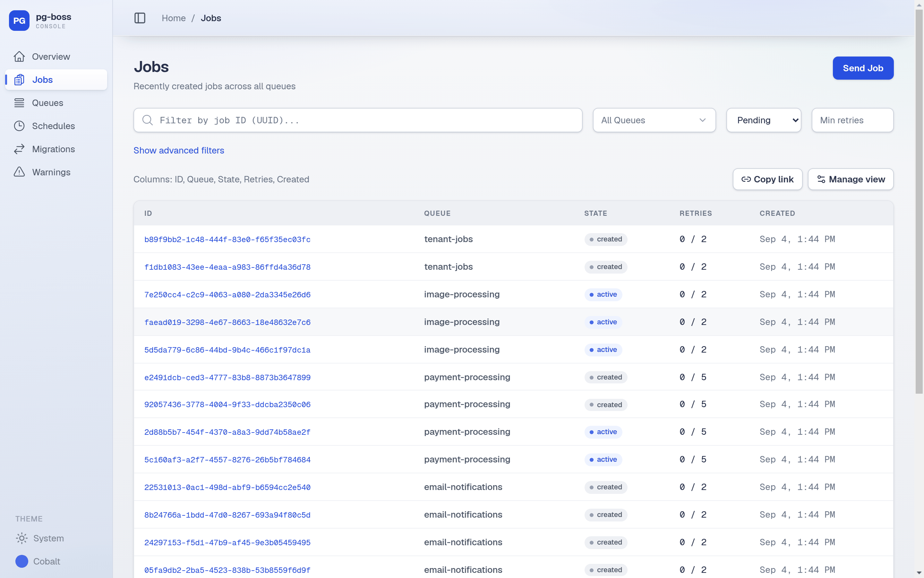Open job 8b24766a-1bdd-47d0-8267-693a94f80c5d
924x578 pixels.
tap(227, 515)
